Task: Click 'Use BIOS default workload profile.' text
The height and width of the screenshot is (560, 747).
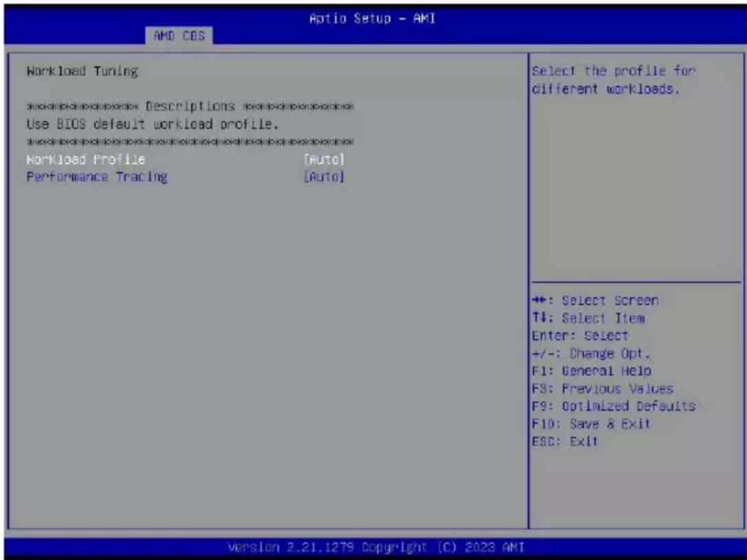Action: (153, 124)
